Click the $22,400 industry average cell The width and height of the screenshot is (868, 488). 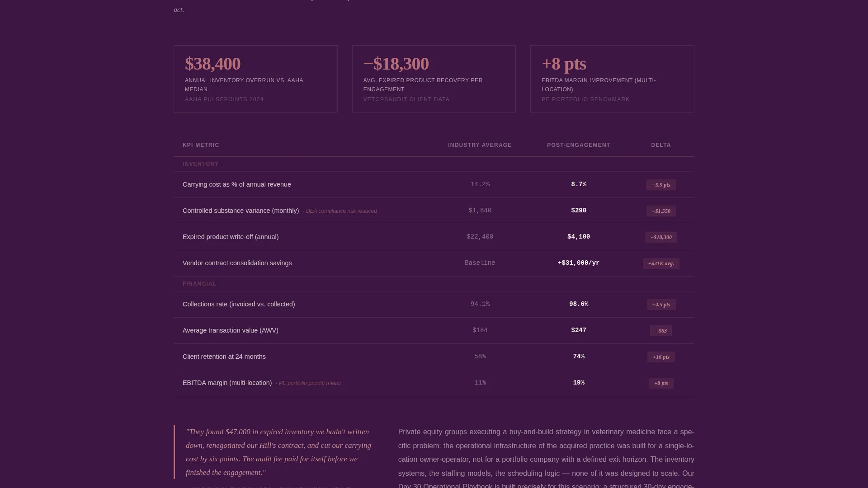480,237
